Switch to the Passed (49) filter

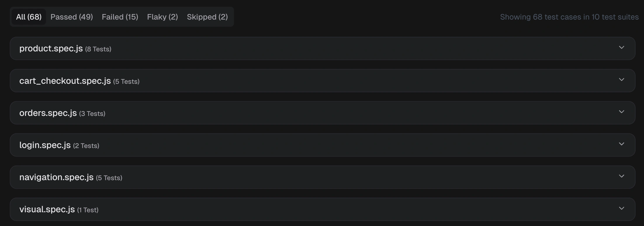click(72, 17)
